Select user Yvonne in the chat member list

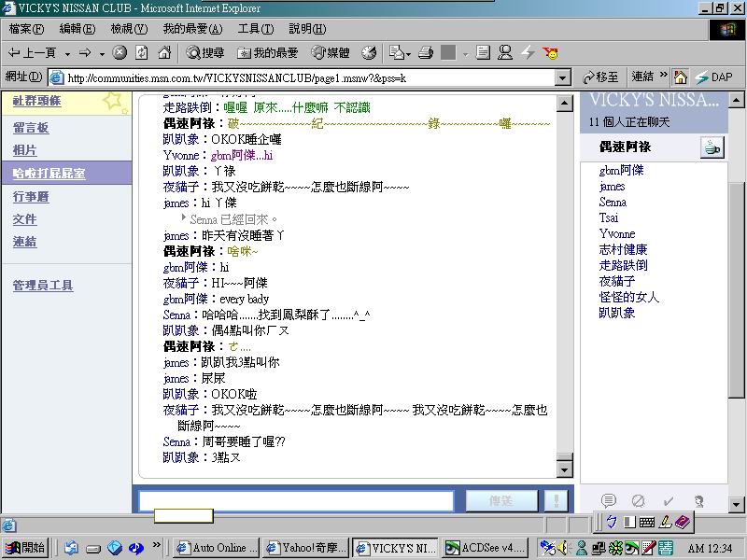pos(616,233)
